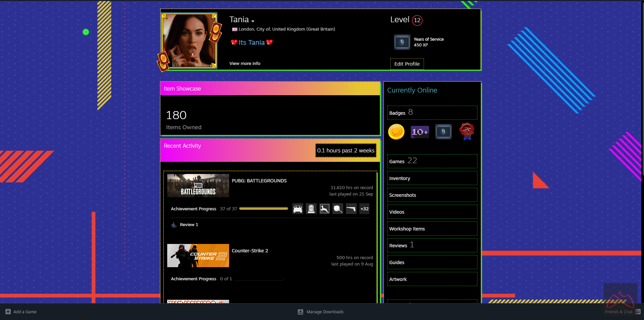This screenshot has width=644, height=320.
Task: Expand the dropdown arrow next to Tania
Action: click(x=253, y=21)
